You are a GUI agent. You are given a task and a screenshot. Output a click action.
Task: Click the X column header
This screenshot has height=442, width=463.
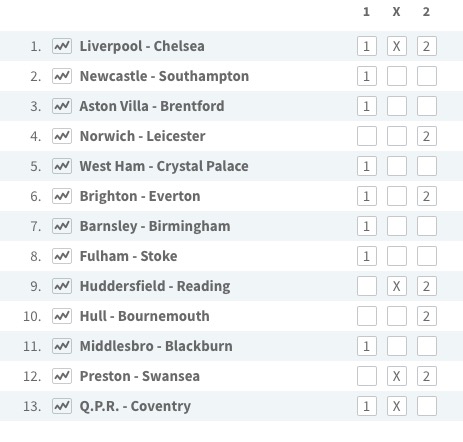[396, 12]
